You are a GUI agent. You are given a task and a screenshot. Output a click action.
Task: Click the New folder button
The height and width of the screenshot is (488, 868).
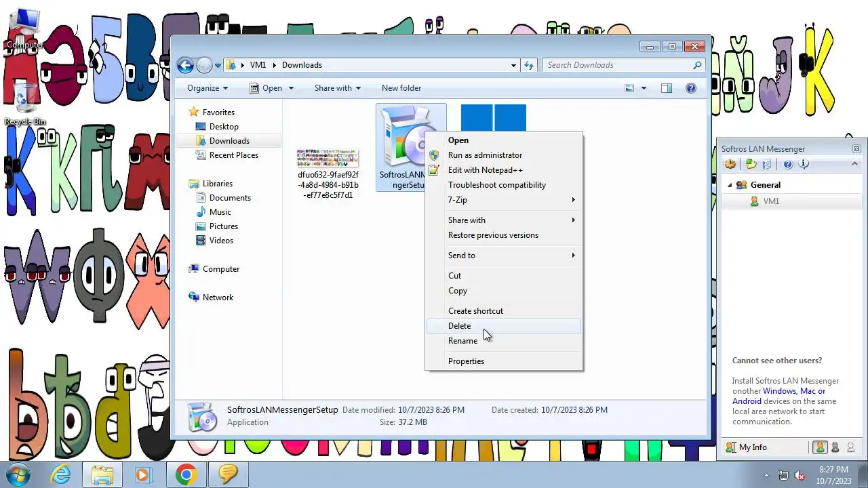click(x=401, y=88)
